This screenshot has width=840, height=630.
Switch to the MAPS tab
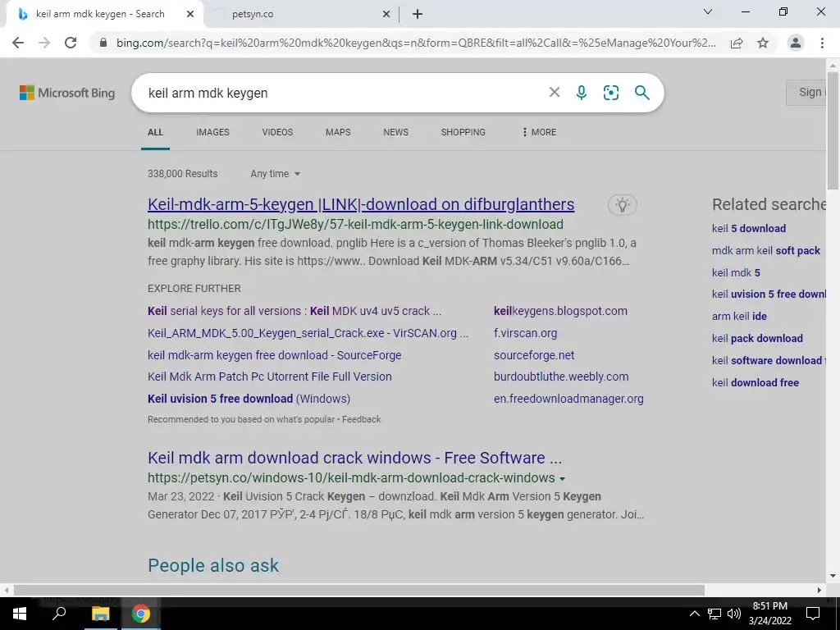point(338,132)
